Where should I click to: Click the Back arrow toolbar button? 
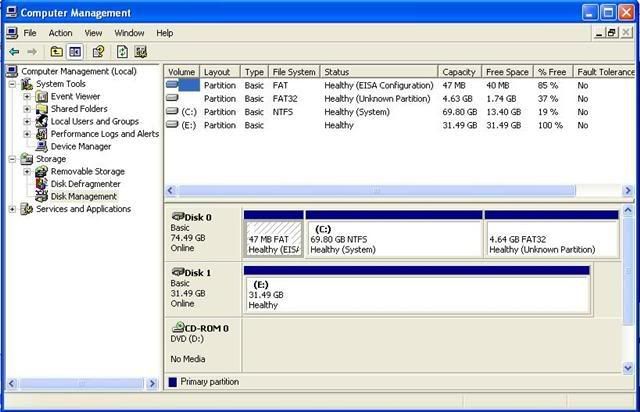click(x=14, y=51)
